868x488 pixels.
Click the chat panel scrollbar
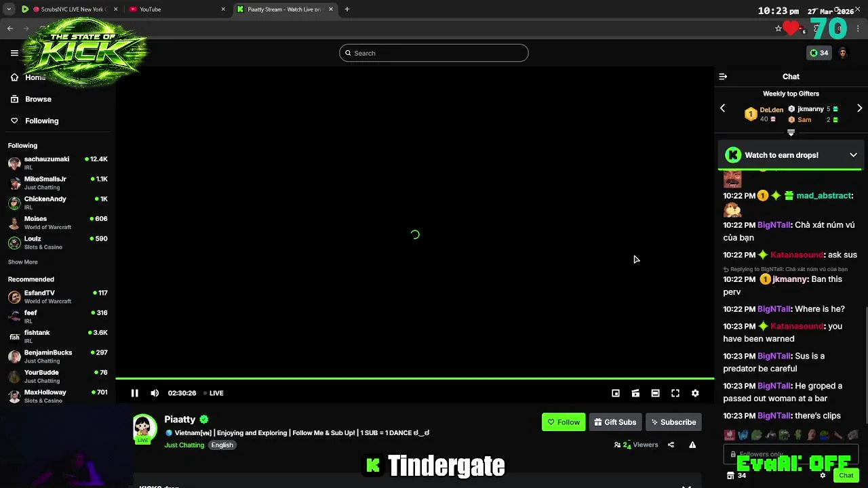(865, 366)
